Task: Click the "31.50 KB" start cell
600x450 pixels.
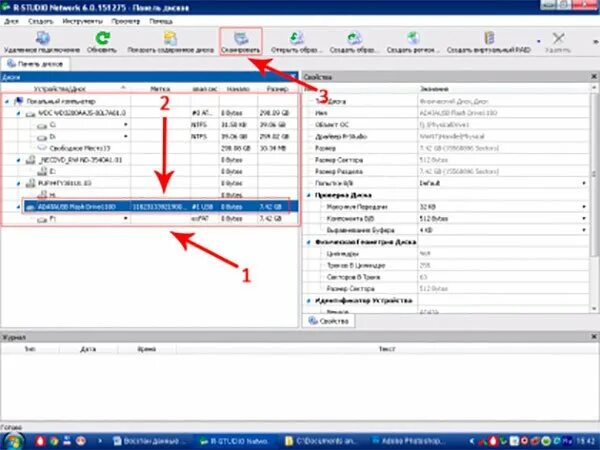Action: click(233, 125)
